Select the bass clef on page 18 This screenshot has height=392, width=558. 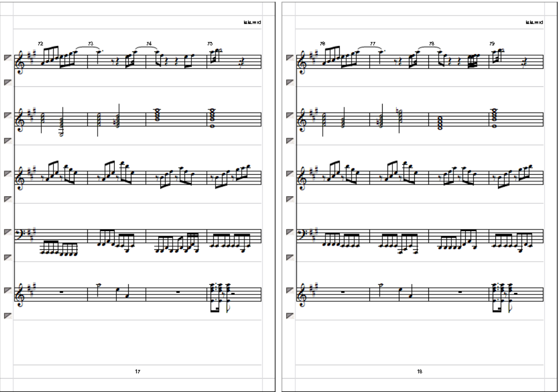(x=301, y=234)
